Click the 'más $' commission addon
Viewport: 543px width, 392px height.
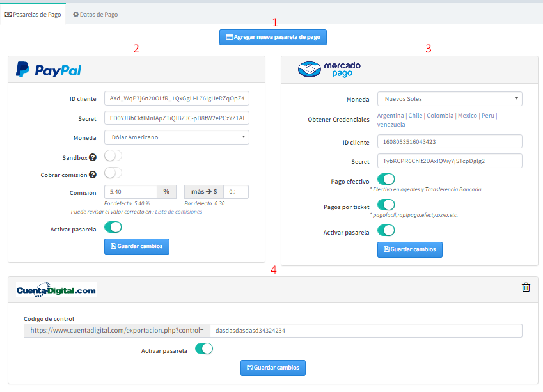204,191
